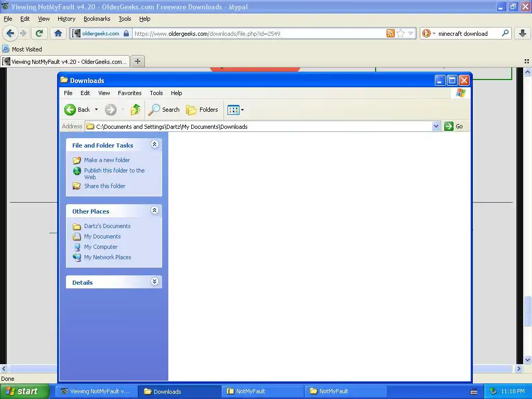532x399 pixels.
Task: Toggle the Folders pane in Explorer
Action: [x=202, y=110]
